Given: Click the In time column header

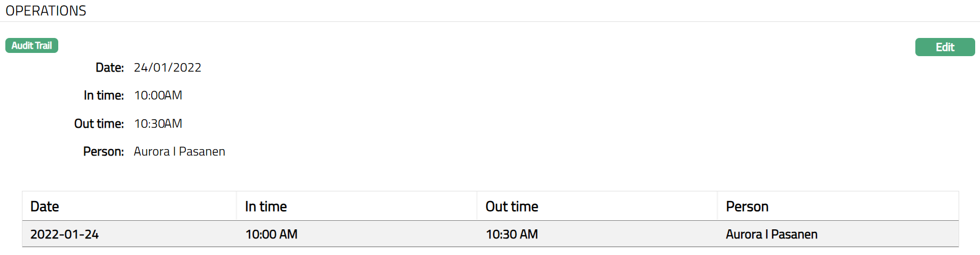Looking at the screenshot, I should [266, 206].
